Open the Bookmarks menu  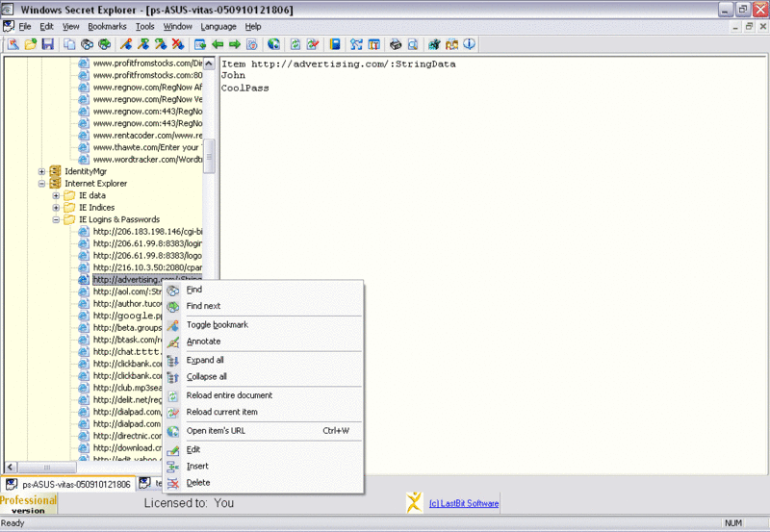107,26
